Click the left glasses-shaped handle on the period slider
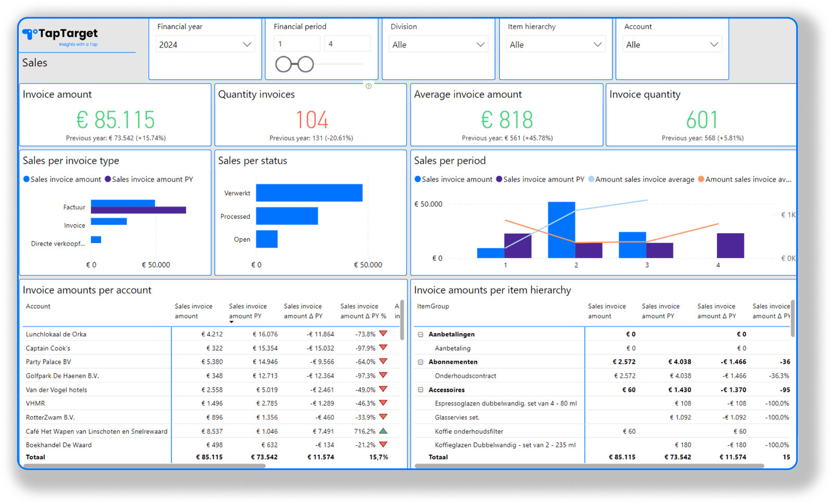Screen dimensions: 832x504 (283, 63)
